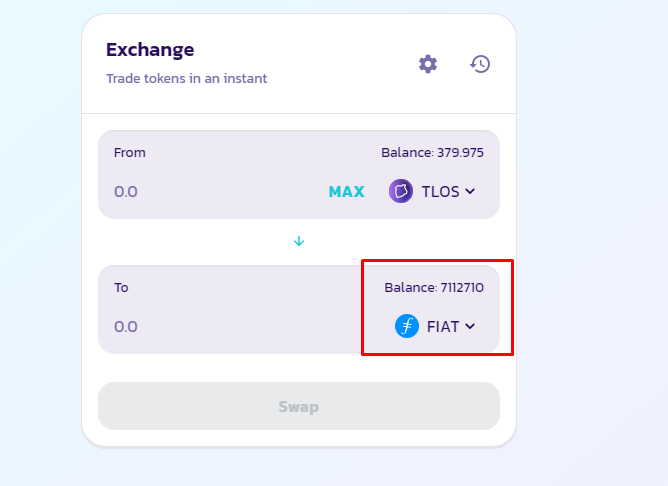
Task: Open exchange settings gear icon
Action: pos(428,64)
